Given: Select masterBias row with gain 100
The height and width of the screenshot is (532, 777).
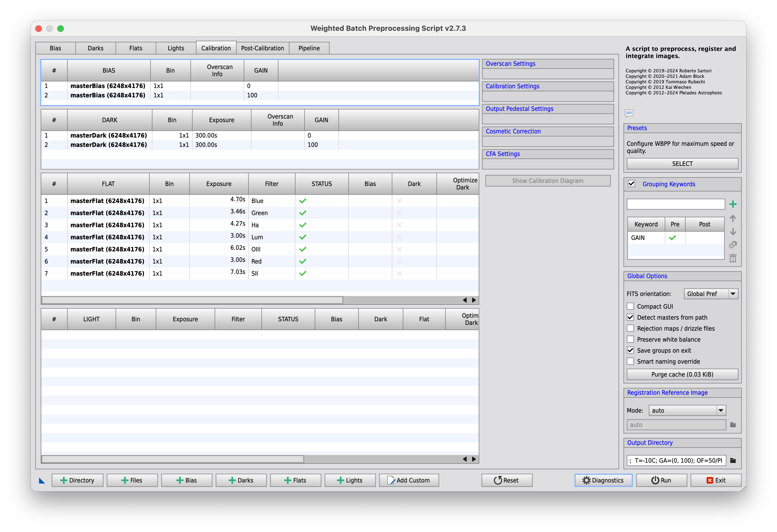Looking at the screenshot, I should tap(260, 95).
